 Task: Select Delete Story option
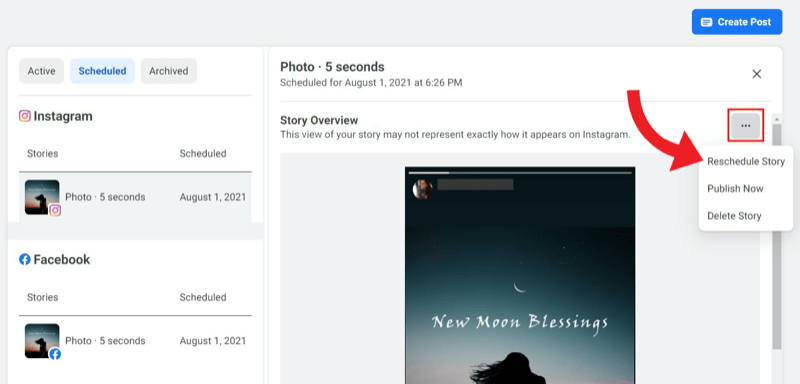734,216
